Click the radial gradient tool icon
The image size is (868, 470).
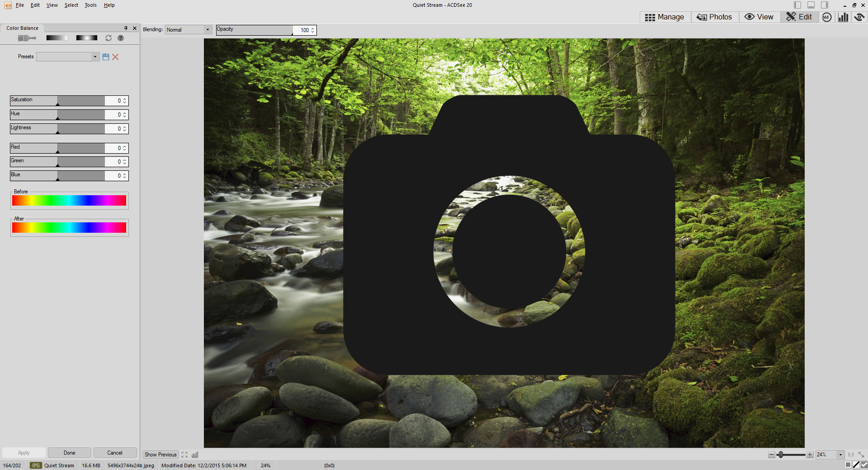pos(86,38)
